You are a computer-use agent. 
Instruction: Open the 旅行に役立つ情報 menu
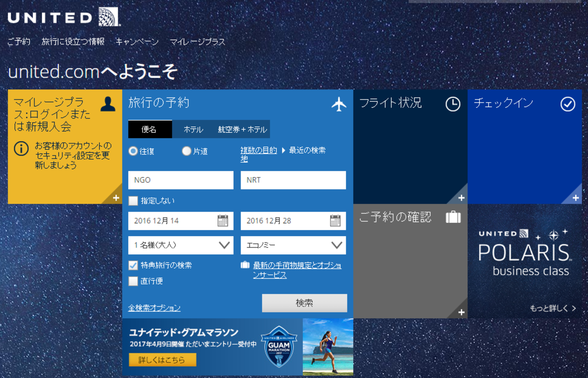coord(73,42)
